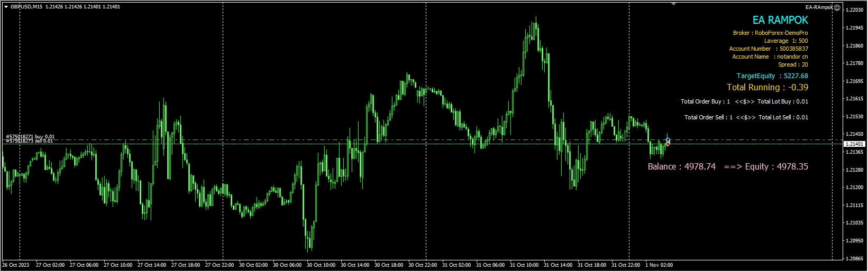
Task: Click the Equity : 4978.35 label
Action: (x=776, y=167)
